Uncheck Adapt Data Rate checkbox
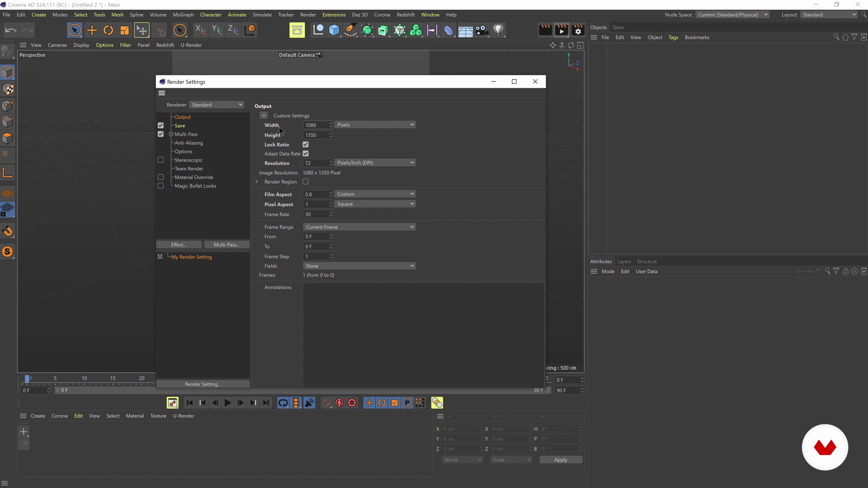This screenshot has height=488, width=868. click(x=306, y=154)
